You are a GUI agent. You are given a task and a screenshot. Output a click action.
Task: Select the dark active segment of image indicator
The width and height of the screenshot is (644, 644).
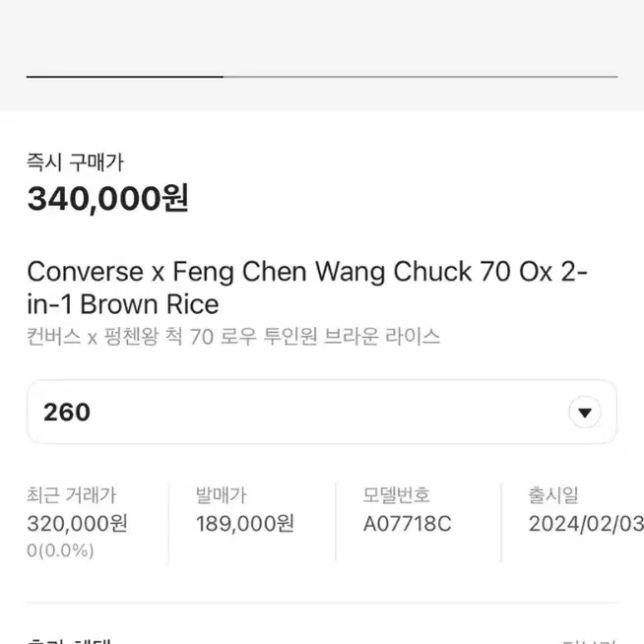(x=125, y=77)
